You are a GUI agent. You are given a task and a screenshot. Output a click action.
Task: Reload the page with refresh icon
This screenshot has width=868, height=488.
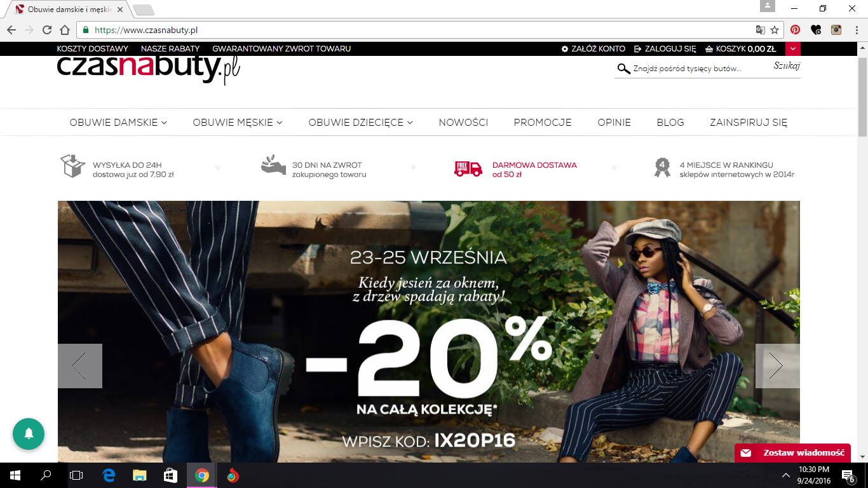pos(47,30)
